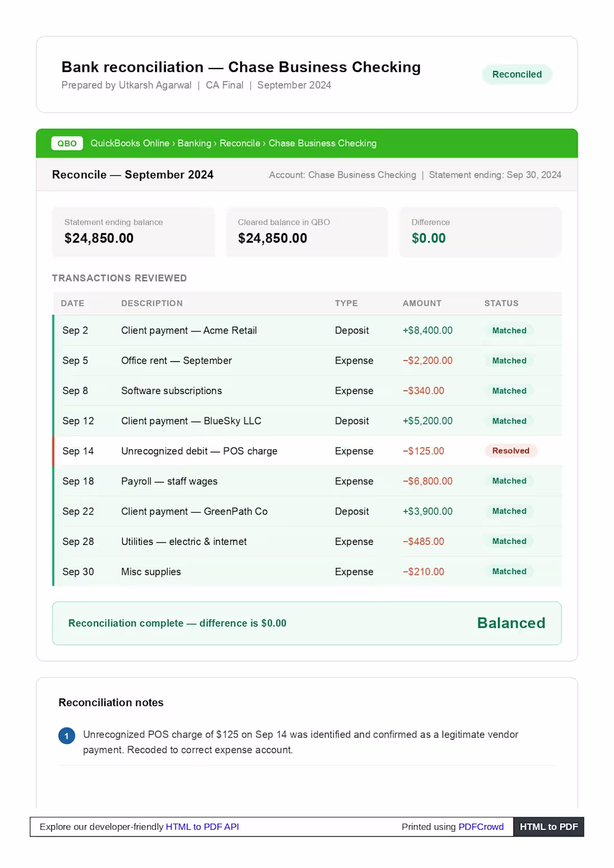Open the PDFCrowd link
Viewport: 614px width, 868px height.
481,827
